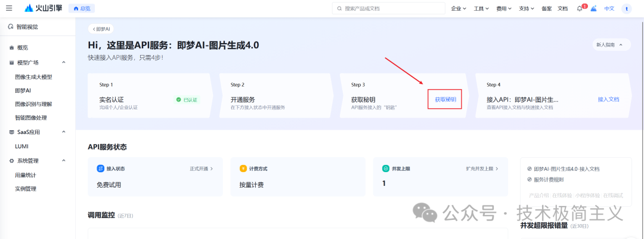
Task: Open 智能图像处理 in sidebar
Action: pyautogui.click(x=31, y=118)
